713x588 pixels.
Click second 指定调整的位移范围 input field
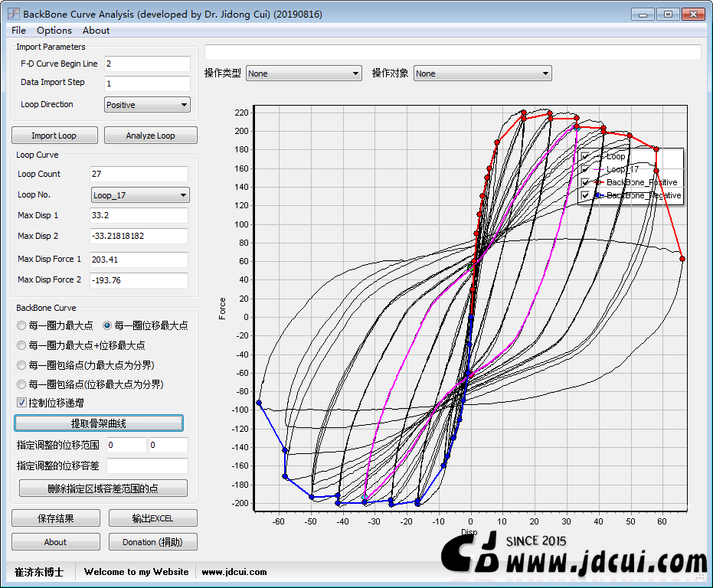pyautogui.click(x=168, y=445)
